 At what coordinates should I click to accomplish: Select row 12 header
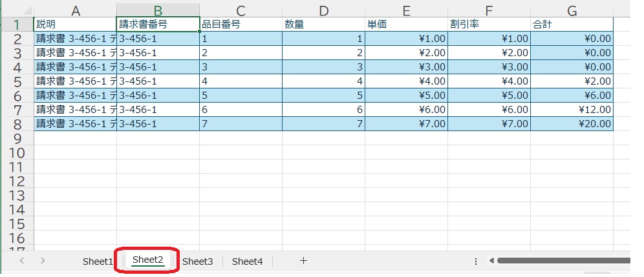[17, 181]
